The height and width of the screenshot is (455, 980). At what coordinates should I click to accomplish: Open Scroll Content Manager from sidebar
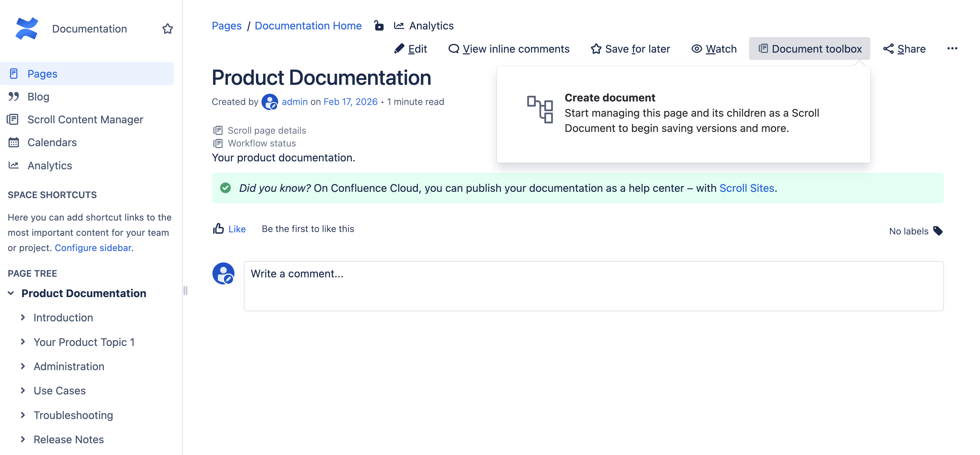(85, 119)
